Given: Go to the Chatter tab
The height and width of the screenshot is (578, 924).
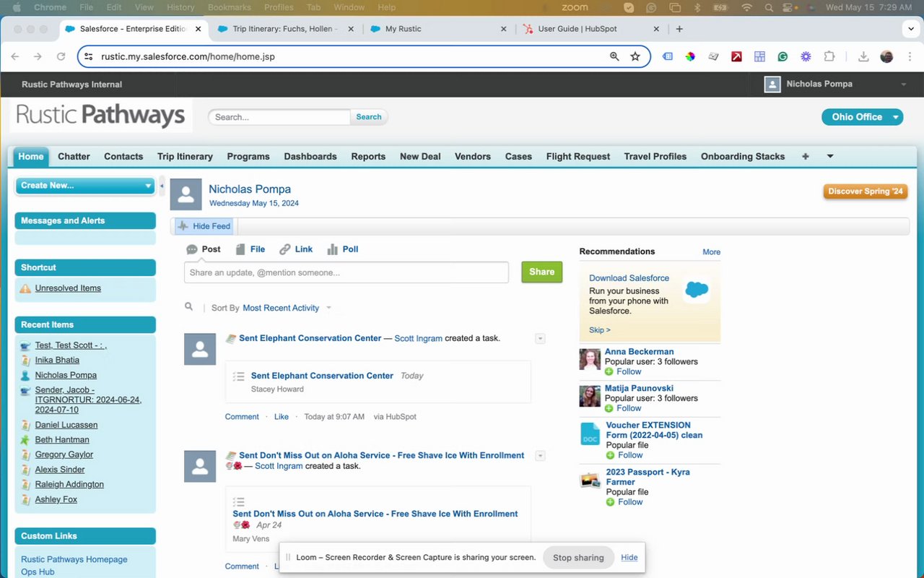Looking at the screenshot, I should (74, 156).
